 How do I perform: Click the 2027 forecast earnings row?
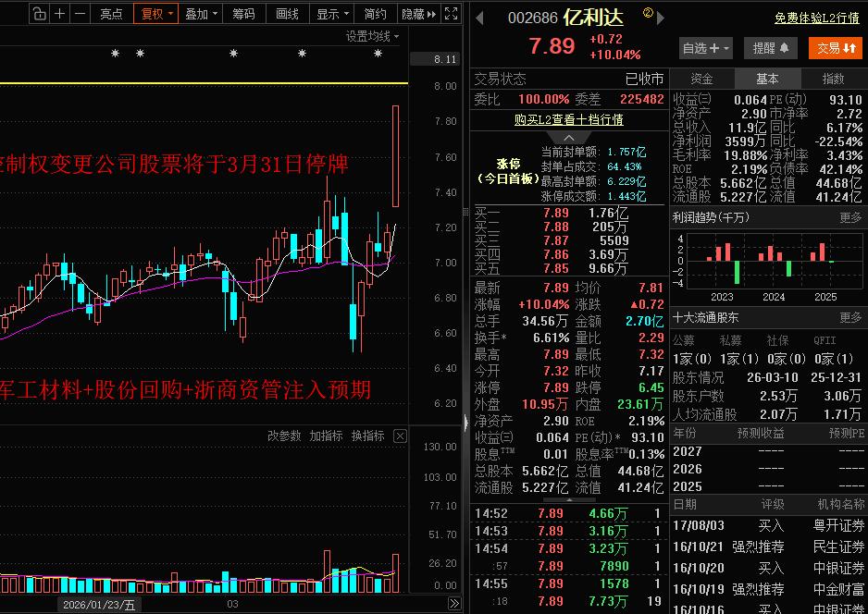768,451
